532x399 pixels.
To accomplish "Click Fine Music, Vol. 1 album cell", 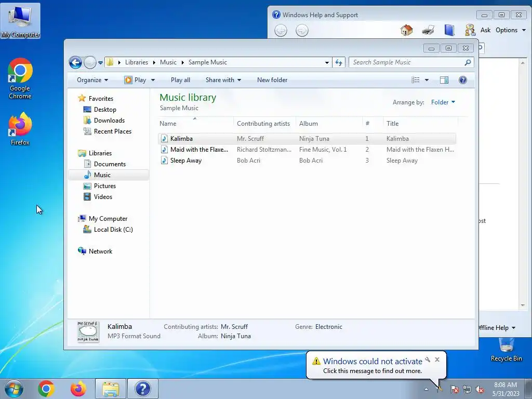I will (323, 150).
